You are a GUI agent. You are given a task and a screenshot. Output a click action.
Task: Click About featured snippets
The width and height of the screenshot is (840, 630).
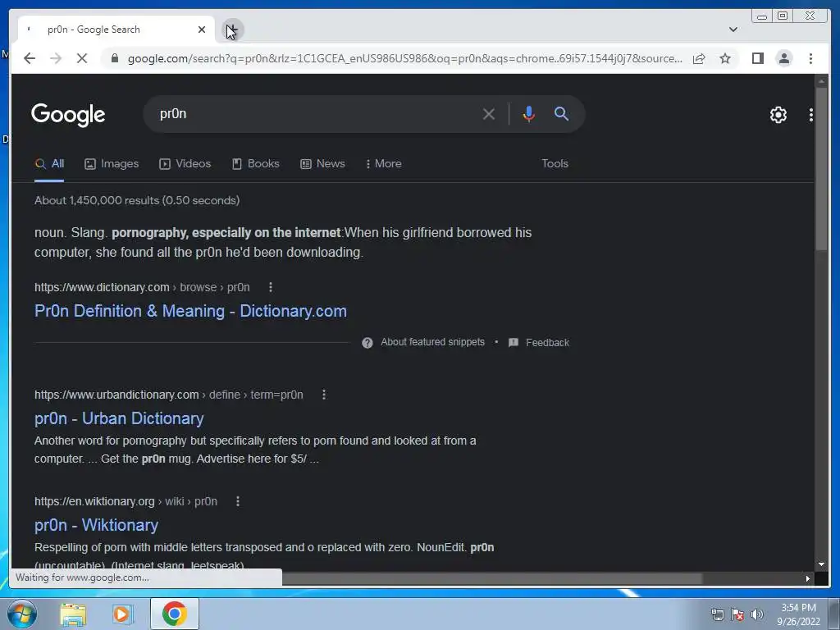click(x=432, y=342)
